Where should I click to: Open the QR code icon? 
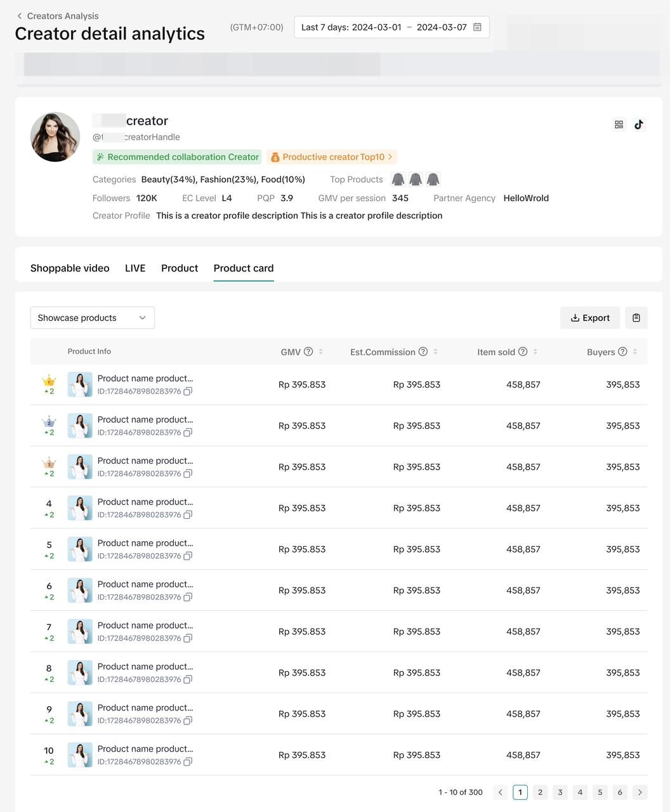(619, 125)
